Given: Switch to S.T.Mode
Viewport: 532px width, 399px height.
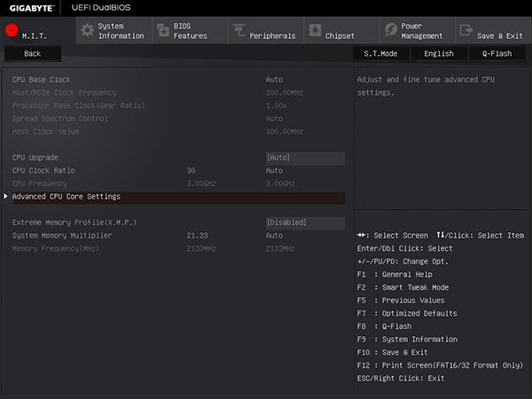Looking at the screenshot, I should [380, 53].
